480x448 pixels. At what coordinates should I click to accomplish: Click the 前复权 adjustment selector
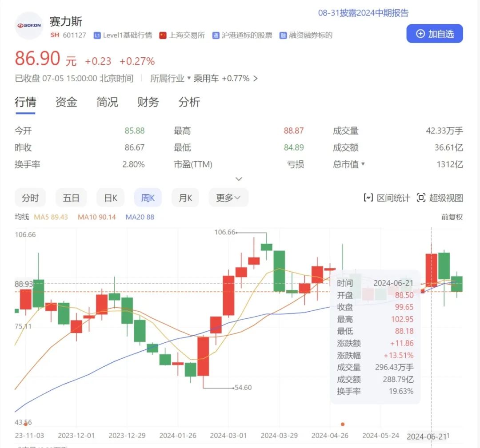click(452, 217)
